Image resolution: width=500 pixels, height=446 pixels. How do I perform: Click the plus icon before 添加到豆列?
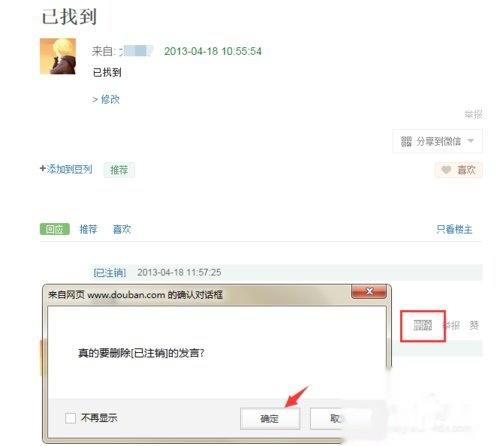pyautogui.click(x=43, y=169)
